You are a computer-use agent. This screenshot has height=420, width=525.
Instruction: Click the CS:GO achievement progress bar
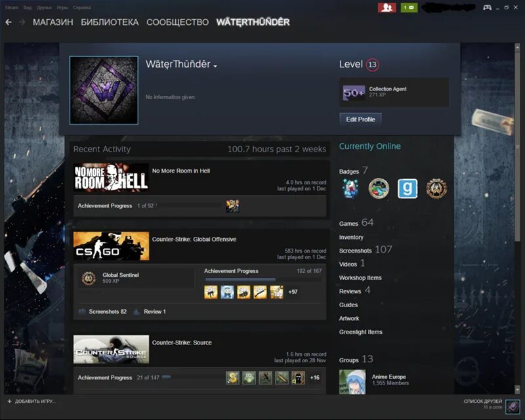(263, 280)
